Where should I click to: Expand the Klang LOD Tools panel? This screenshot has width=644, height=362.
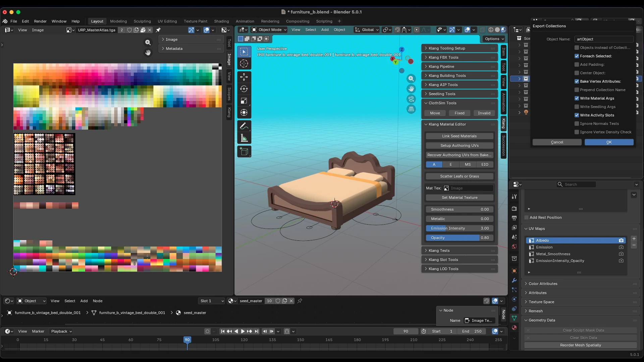click(459, 269)
